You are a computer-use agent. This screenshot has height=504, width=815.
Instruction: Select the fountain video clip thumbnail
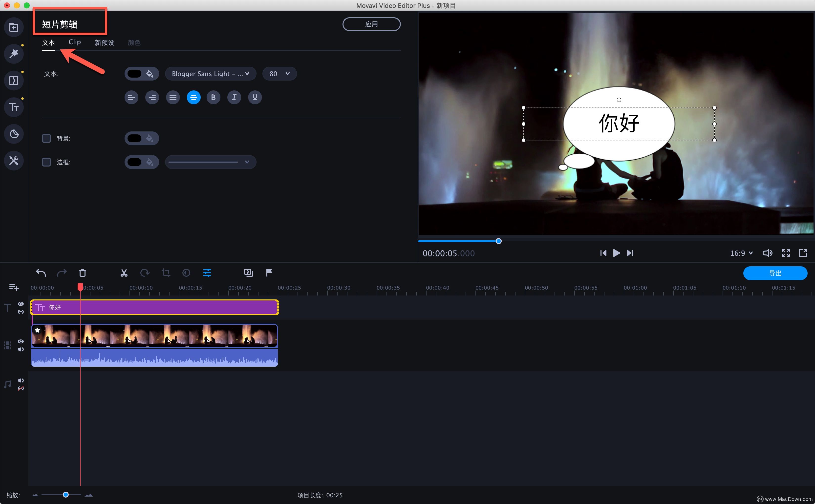pos(155,336)
